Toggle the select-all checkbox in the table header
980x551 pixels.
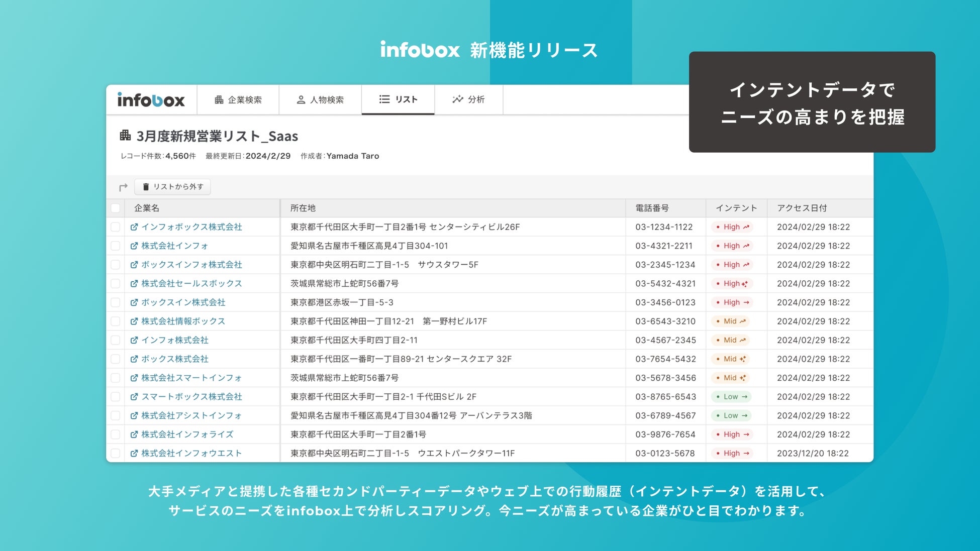click(116, 208)
